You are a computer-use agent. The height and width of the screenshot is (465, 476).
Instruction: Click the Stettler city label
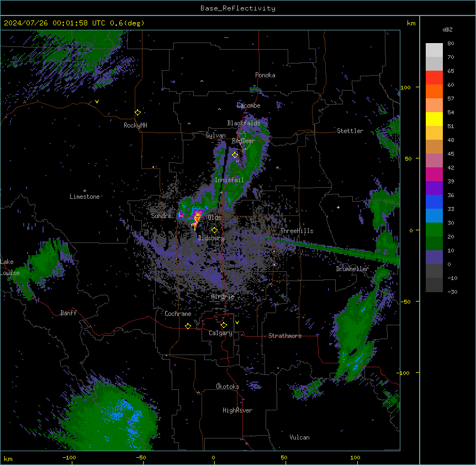350,131
